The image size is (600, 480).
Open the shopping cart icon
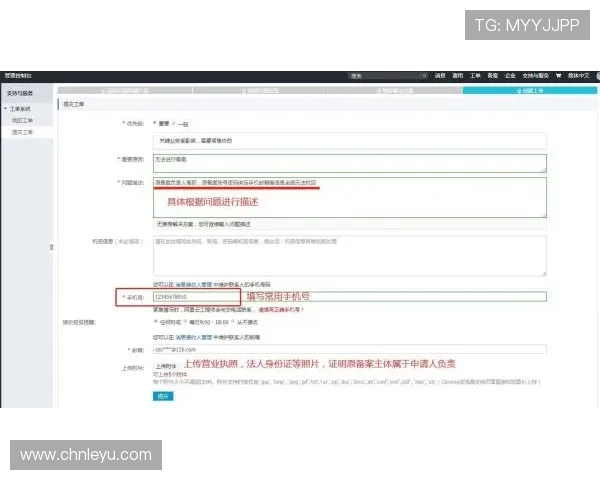coord(558,76)
